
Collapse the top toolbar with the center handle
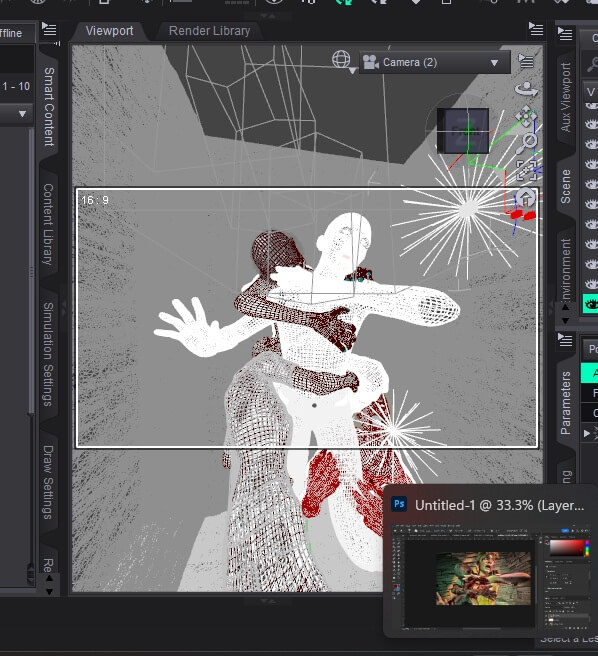click(267, 16)
